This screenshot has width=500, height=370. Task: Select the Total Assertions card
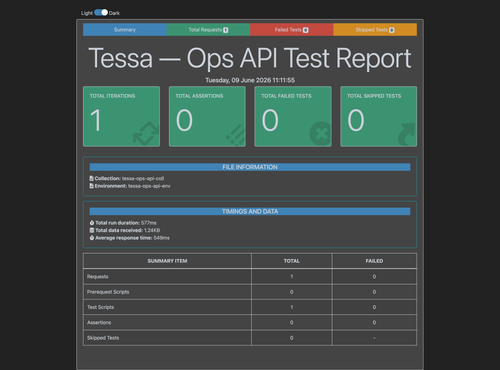click(x=207, y=116)
